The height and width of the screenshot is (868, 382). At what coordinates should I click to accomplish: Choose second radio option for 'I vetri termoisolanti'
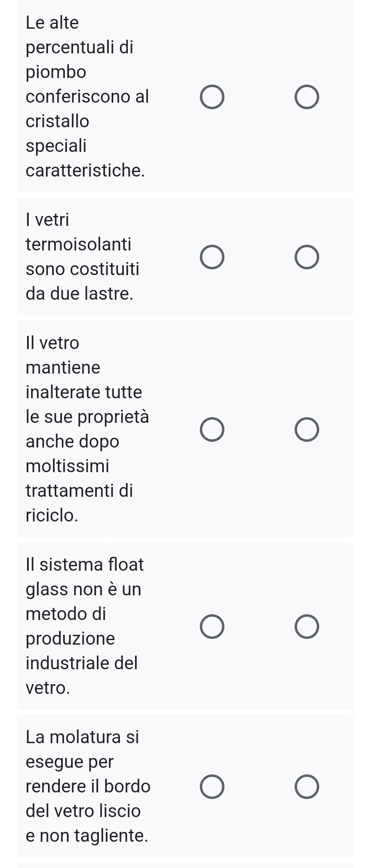(307, 257)
